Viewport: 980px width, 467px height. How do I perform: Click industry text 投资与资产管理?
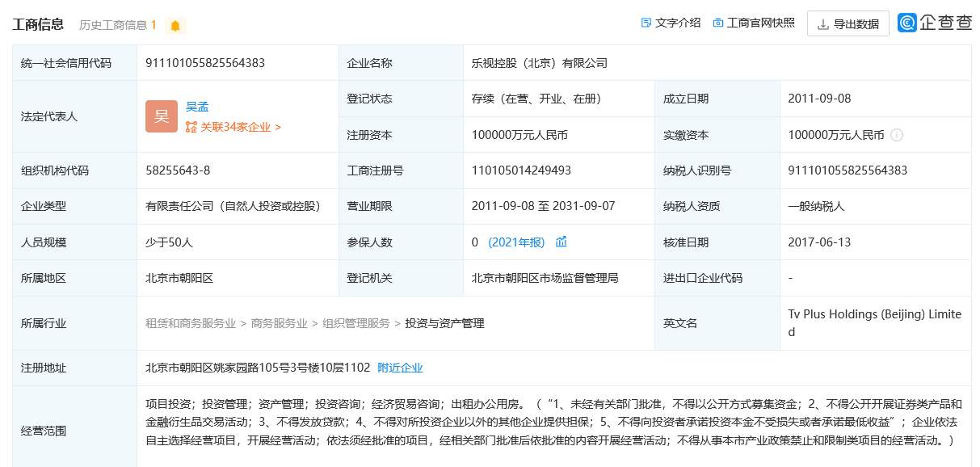[x=444, y=323]
